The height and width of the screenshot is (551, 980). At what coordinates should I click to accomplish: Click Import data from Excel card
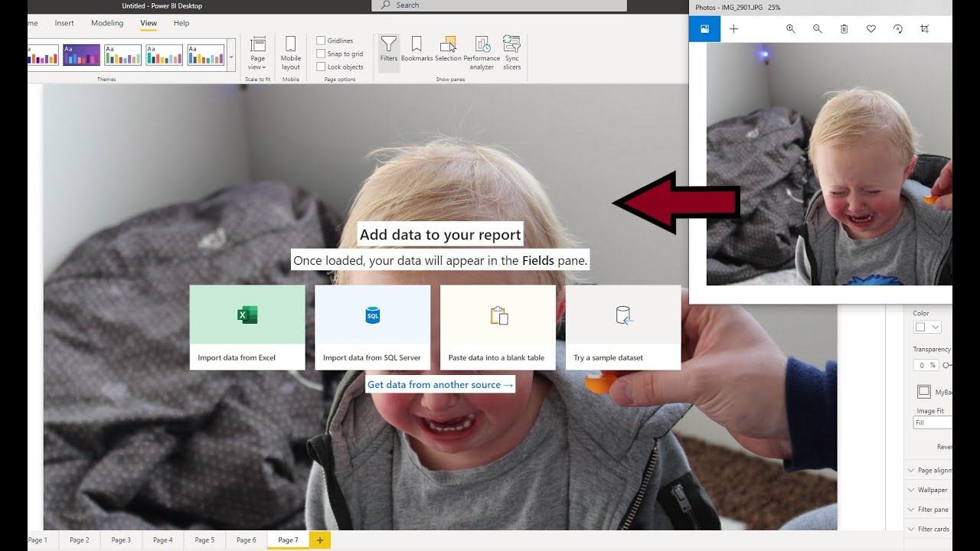247,328
